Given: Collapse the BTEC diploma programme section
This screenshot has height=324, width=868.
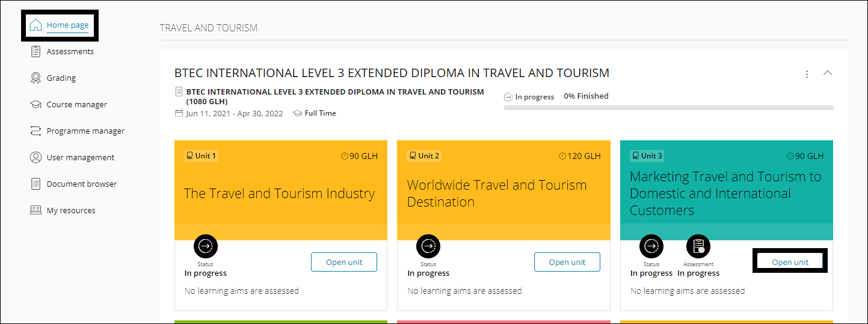Looking at the screenshot, I should tap(828, 73).
